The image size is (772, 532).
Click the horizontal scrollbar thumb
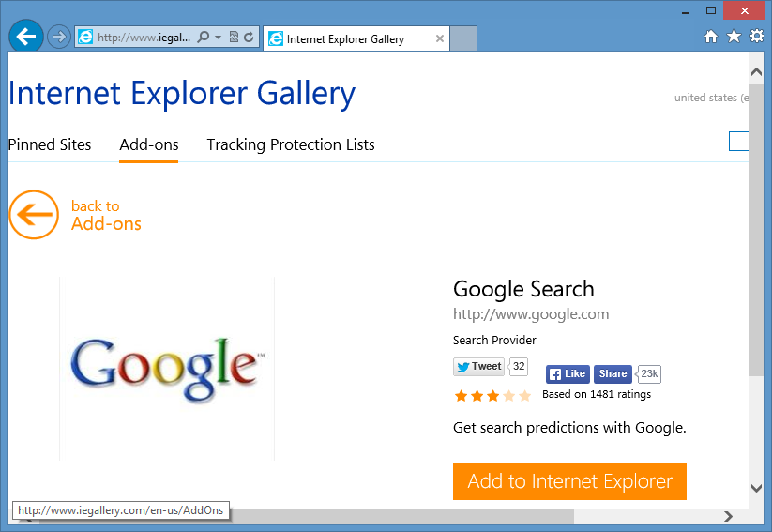[x=401, y=516]
